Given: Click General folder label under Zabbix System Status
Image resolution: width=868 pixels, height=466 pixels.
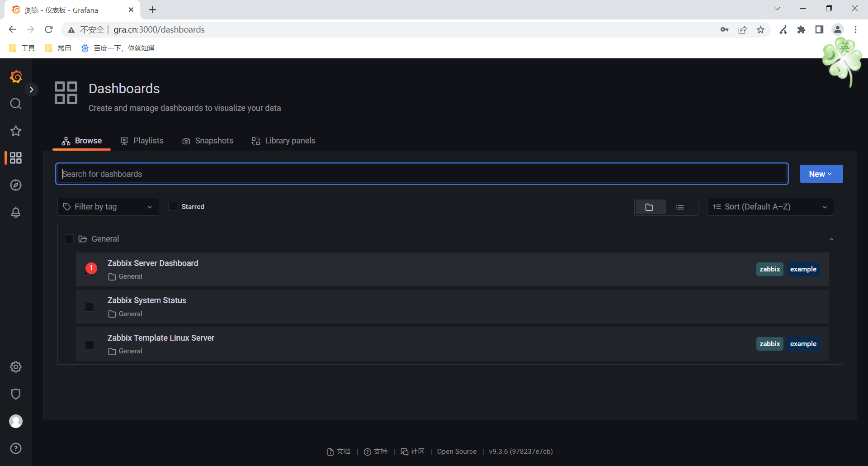Looking at the screenshot, I should (125, 314).
